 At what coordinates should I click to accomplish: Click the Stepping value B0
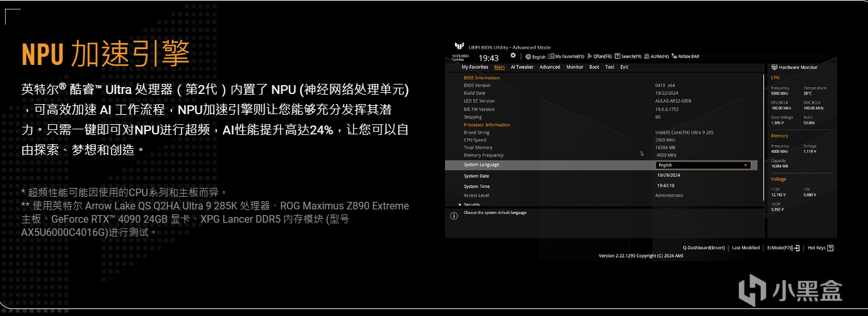(658, 117)
